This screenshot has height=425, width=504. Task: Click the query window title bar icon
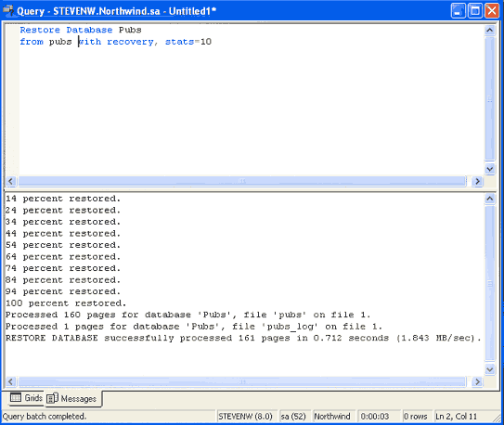click(x=8, y=10)
